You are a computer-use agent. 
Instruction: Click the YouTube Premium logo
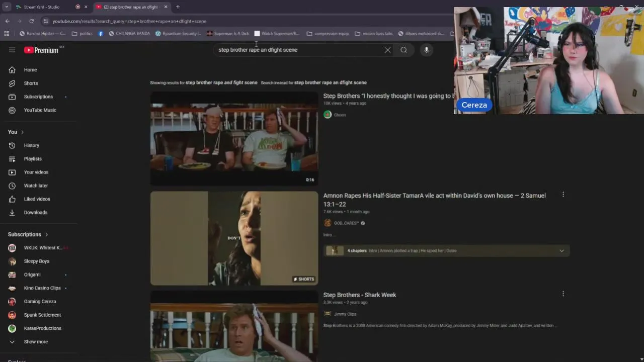coord(41,50)
